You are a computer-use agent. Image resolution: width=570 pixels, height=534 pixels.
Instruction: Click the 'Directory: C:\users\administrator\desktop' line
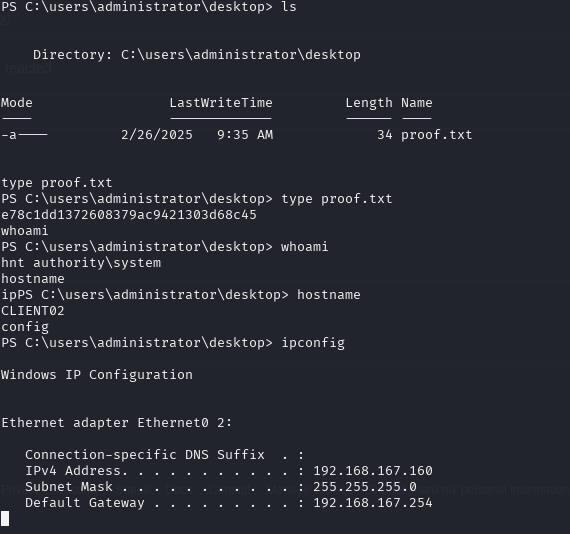197,55
